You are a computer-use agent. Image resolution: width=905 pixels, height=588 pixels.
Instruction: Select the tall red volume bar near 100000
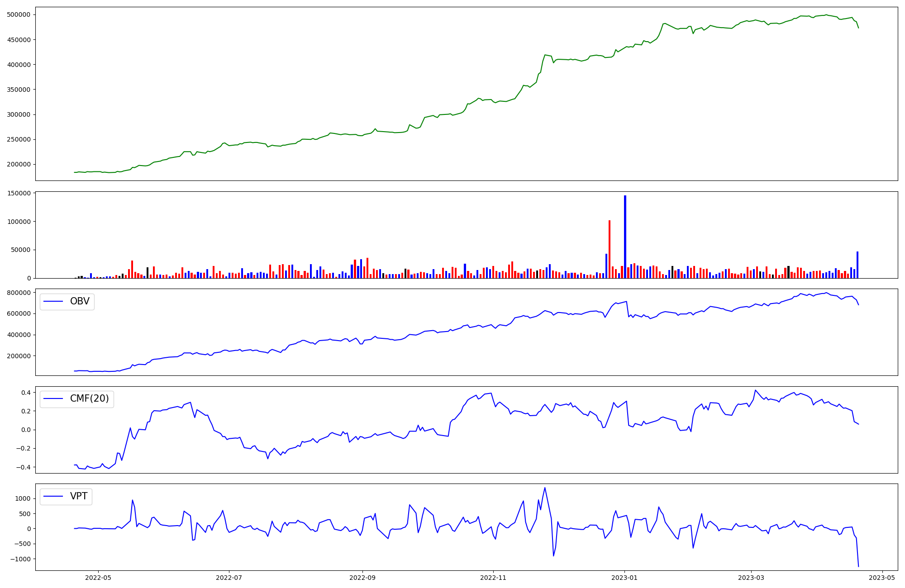point(610,249)
